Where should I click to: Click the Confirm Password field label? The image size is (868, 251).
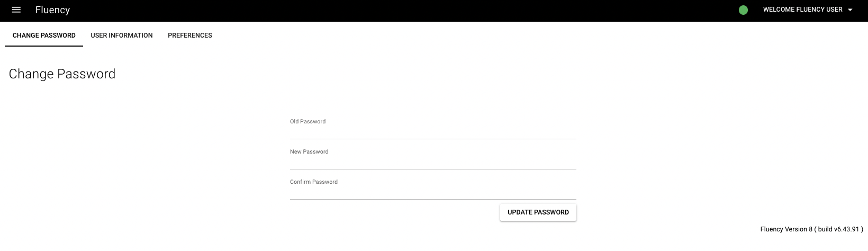point(314,182)
